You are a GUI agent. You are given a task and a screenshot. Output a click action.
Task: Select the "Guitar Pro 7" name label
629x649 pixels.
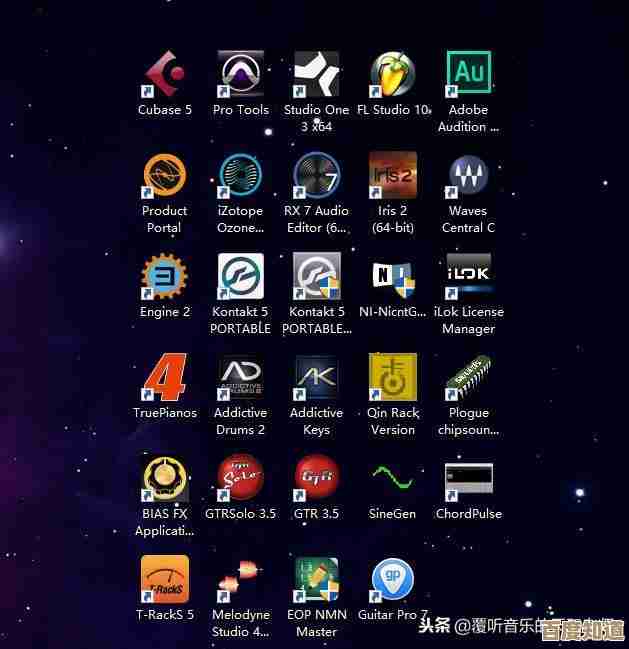click(393, 615)
